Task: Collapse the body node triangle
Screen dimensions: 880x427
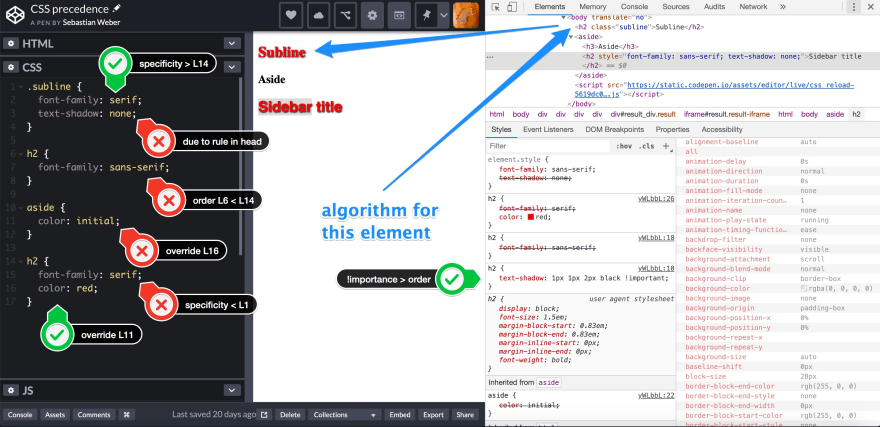Action: [563, 17]
